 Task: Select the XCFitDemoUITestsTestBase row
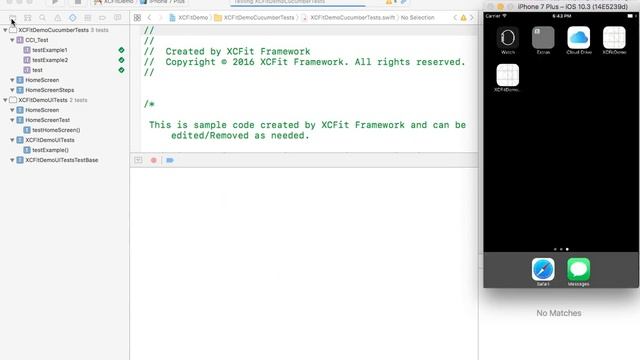click(x=61, y=160)
